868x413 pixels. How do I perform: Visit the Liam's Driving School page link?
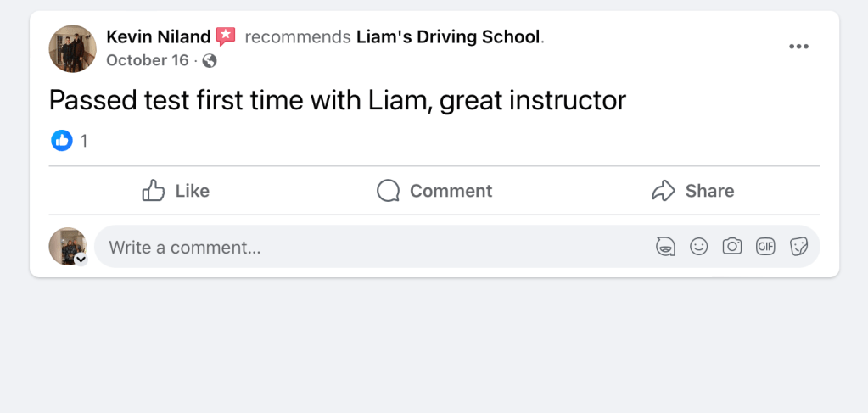click(448, 36)
